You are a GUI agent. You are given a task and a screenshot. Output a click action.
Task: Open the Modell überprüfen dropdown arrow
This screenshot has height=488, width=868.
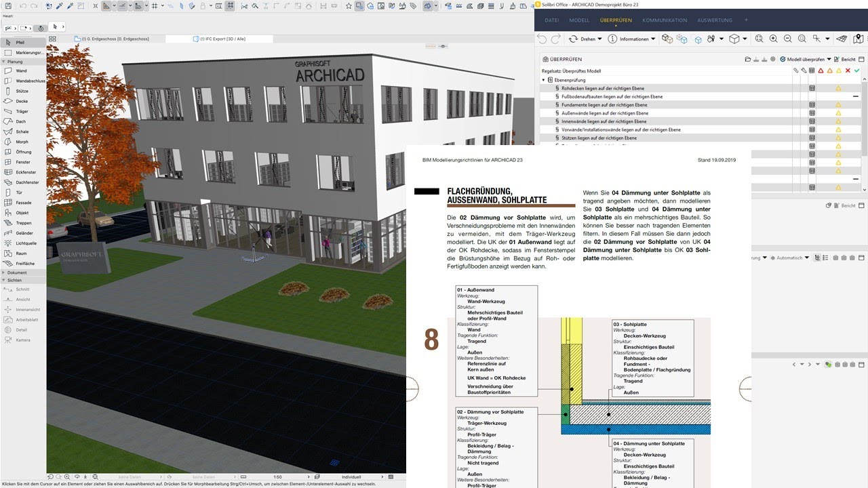[x=828, y=59]
